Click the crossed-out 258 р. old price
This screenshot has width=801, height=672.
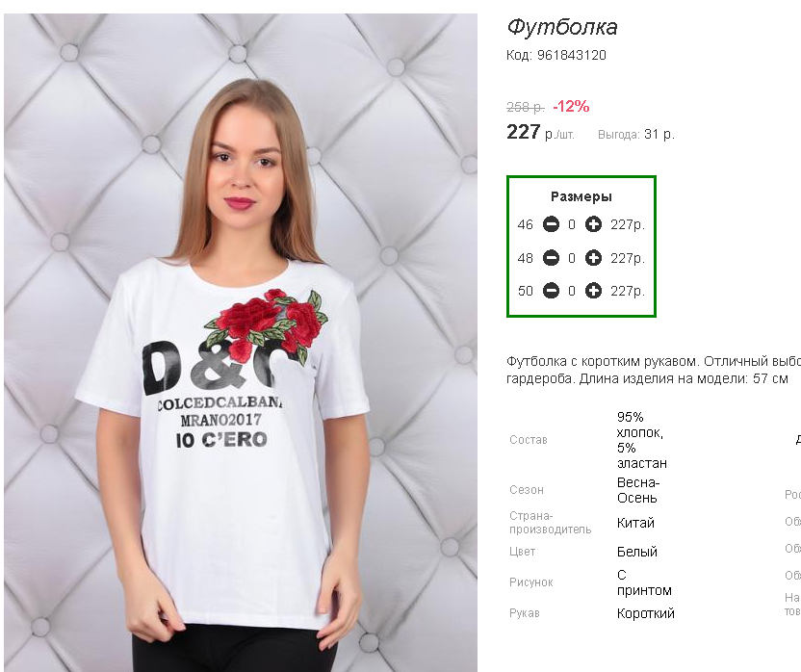[525, 107]
